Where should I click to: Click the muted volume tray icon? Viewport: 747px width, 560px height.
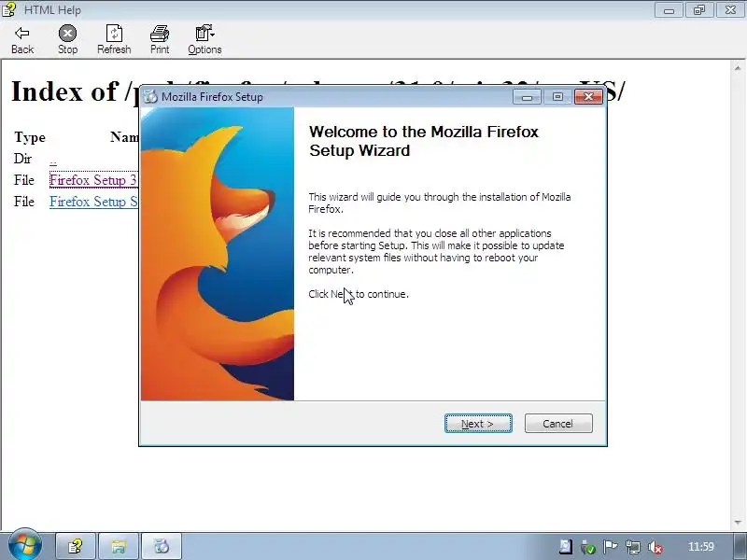(x=655, y=547)
